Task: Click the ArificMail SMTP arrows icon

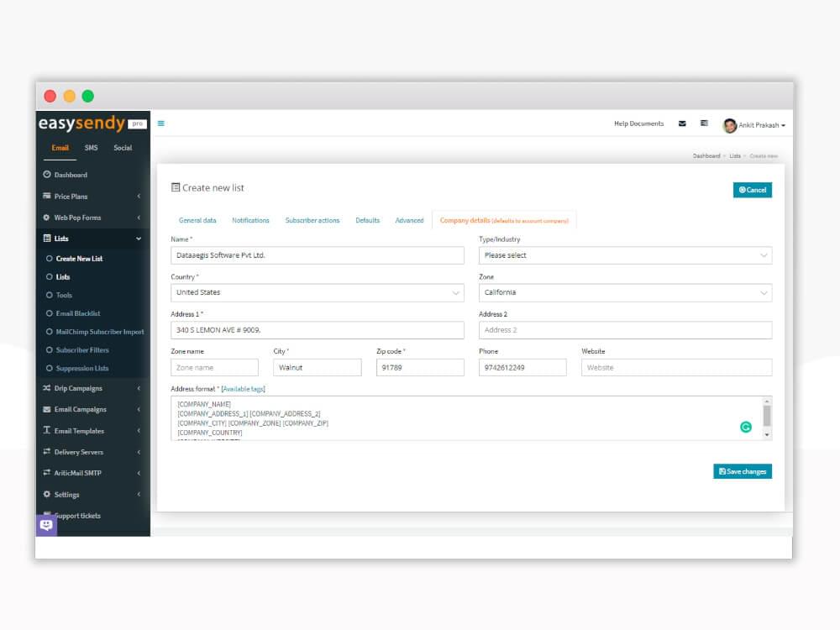Action: (46, 472)
